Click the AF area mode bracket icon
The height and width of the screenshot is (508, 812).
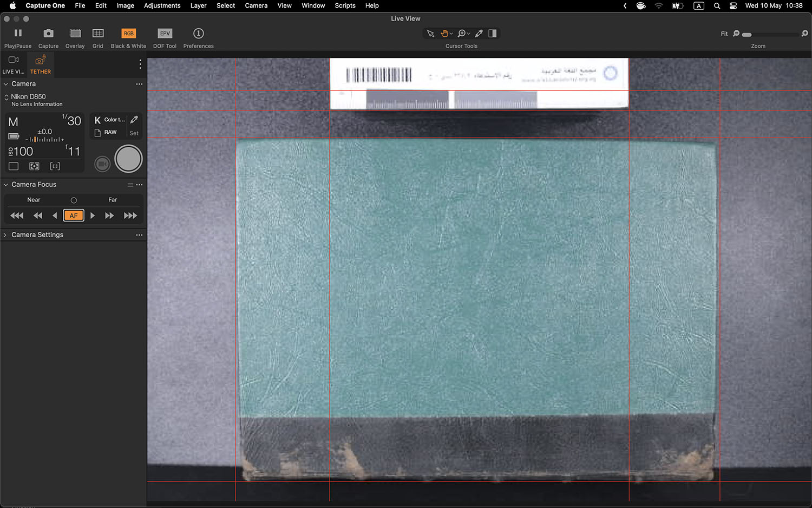click(x=55, y=166)
